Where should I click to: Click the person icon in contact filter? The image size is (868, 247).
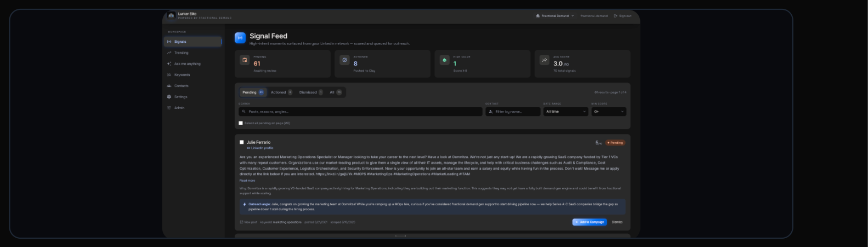tap(490, 111)
